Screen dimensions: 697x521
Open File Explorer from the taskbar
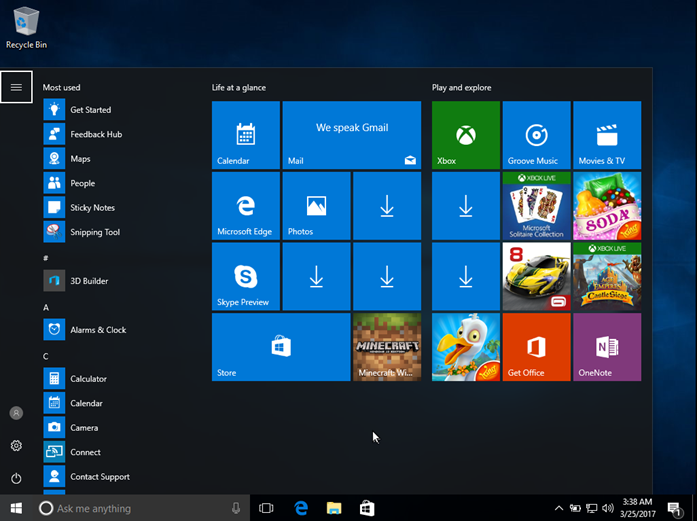(334, 508)
